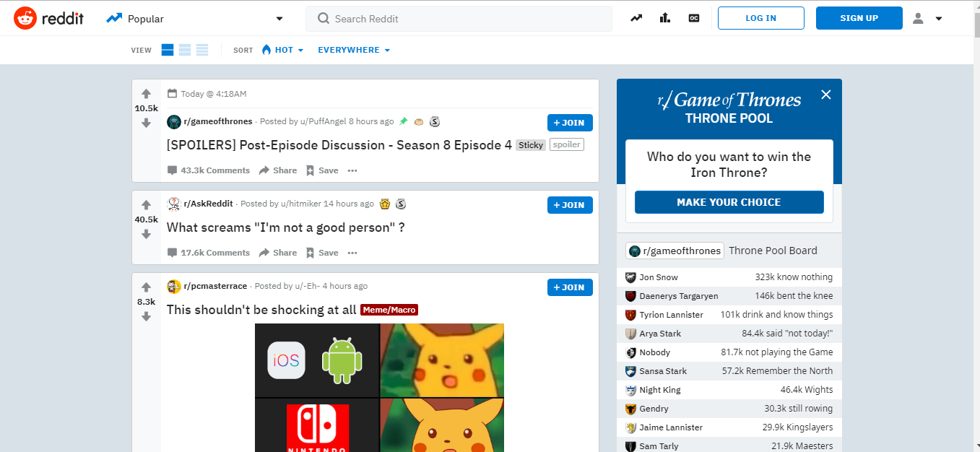Share the AskReddit good person post
The width and height of the screenshot is (980, 452).
click(x=278, y=253)
